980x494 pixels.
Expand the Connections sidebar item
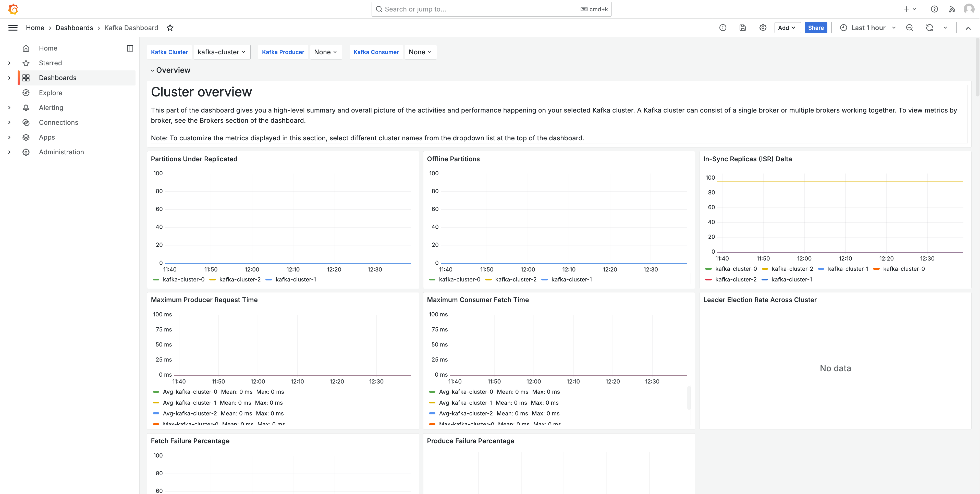pyautogui.click(x=9, y=122)
